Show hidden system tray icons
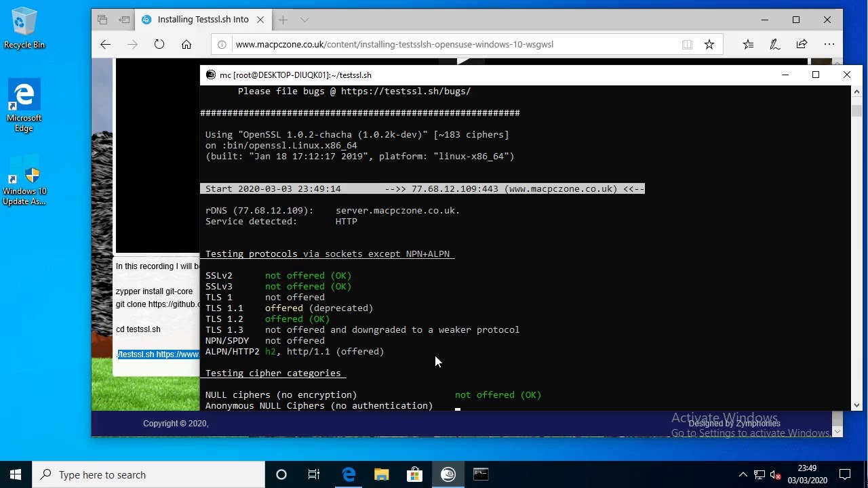The height and width of the screenshot is (488, 868). pos(743,474)
